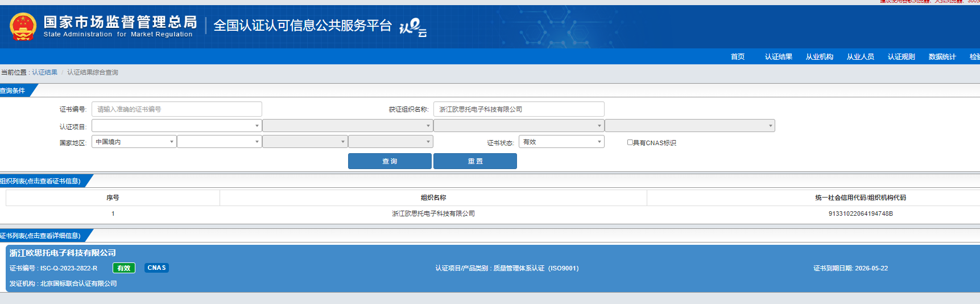This screenshot has height=304, width=980.
Task: Click certificate number ISC-Q-2023-2822-R
Action: (69, 268)
